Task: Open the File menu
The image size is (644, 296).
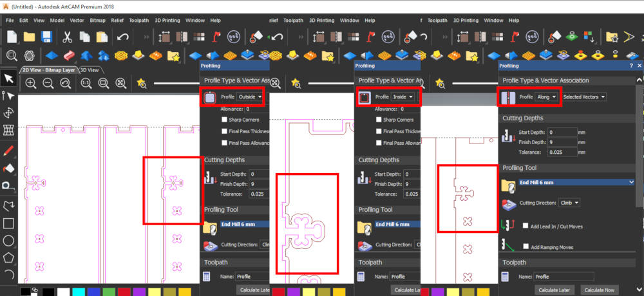Action: [10, 20]
